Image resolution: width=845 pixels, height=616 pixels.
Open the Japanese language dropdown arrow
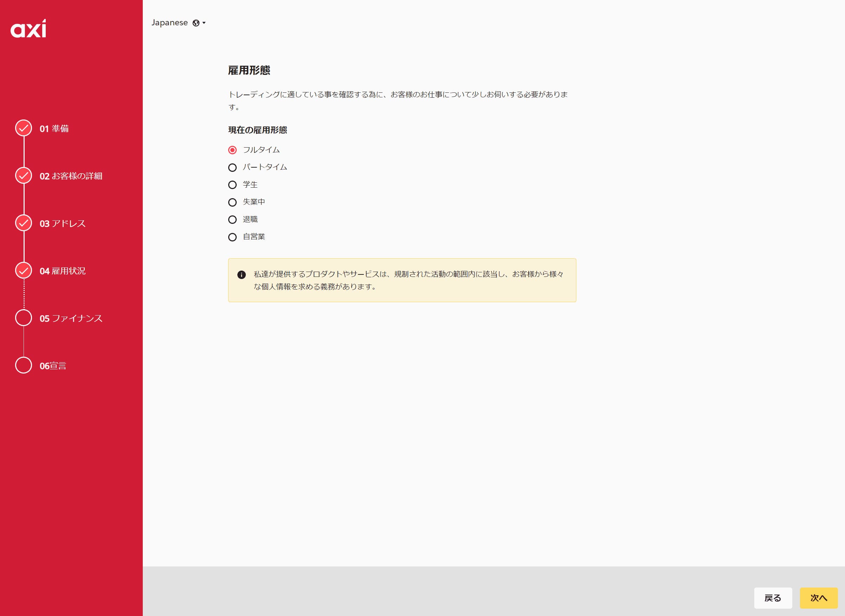coord(204,23)
